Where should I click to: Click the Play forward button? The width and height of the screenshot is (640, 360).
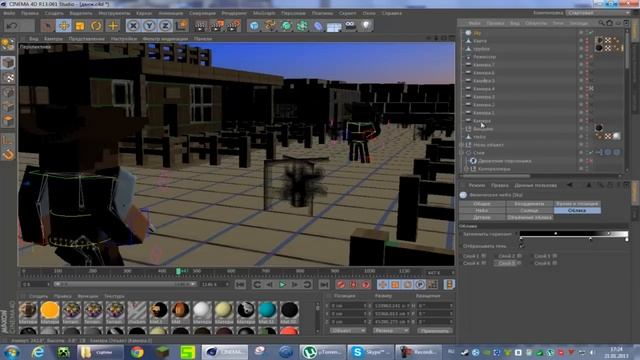click(x=282, y=284)
